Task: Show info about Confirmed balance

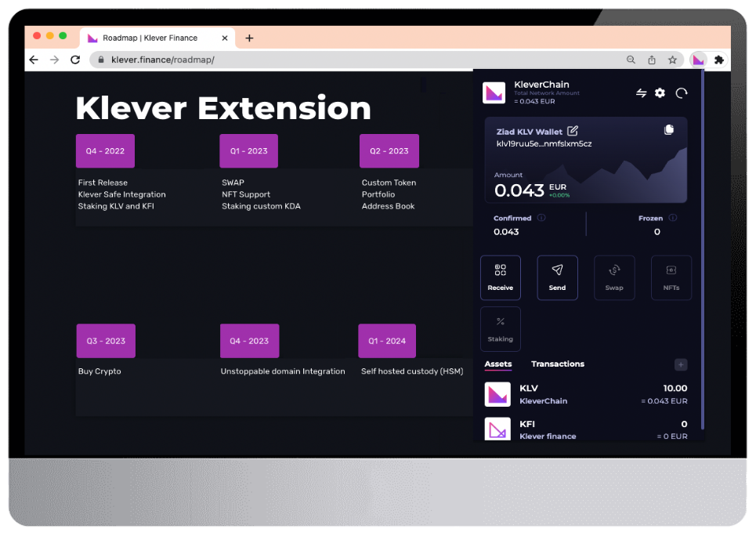Action: click(x=541, y=218)
